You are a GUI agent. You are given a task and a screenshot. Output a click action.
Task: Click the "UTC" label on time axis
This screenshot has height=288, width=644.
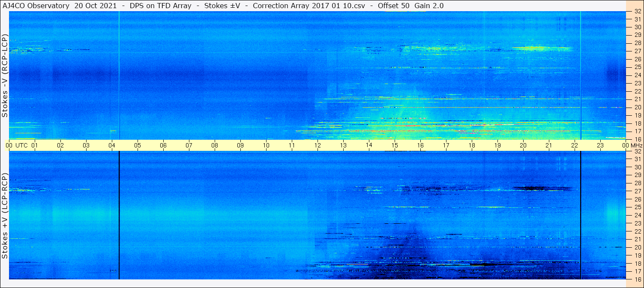21,145
